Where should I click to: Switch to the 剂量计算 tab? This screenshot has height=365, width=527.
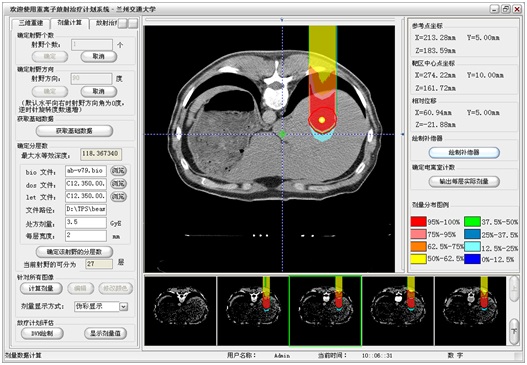pyautogui.click(x=70, y=23)
